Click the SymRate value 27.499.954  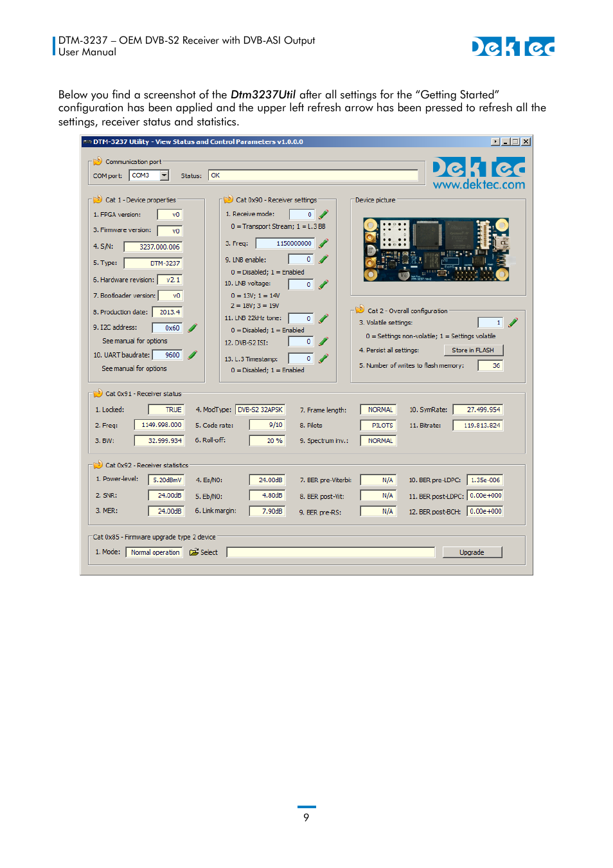pyautogui.click(x=477, y=410)
